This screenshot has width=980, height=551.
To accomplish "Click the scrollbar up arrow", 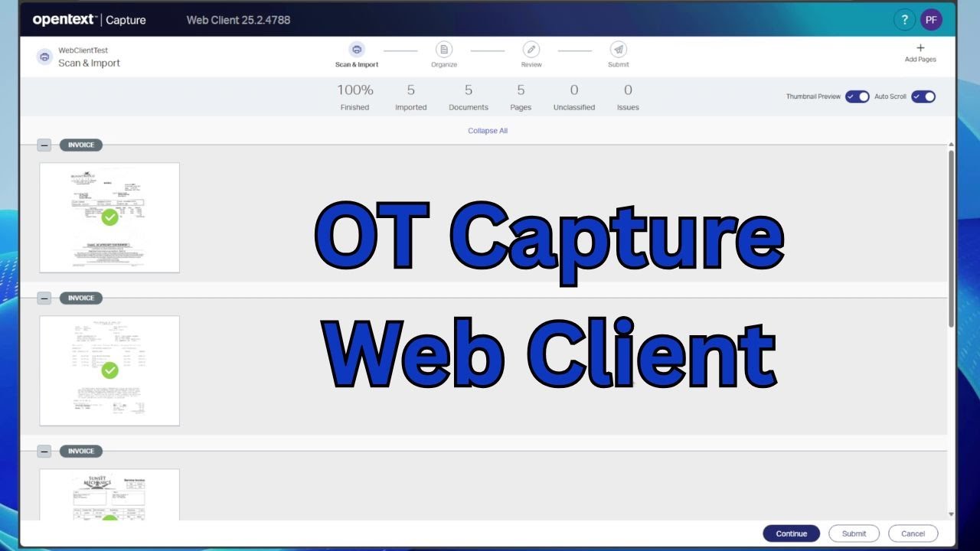I will tap(952, 143).
